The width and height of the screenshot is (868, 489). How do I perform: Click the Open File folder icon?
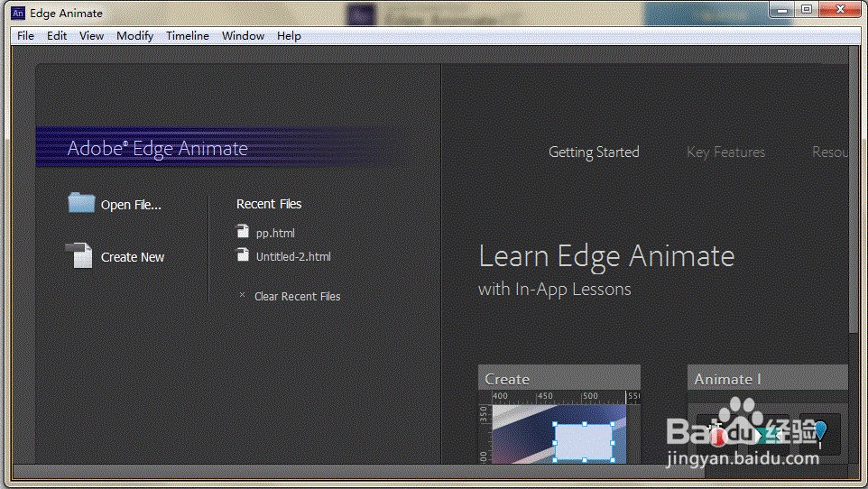pos(81,203)
